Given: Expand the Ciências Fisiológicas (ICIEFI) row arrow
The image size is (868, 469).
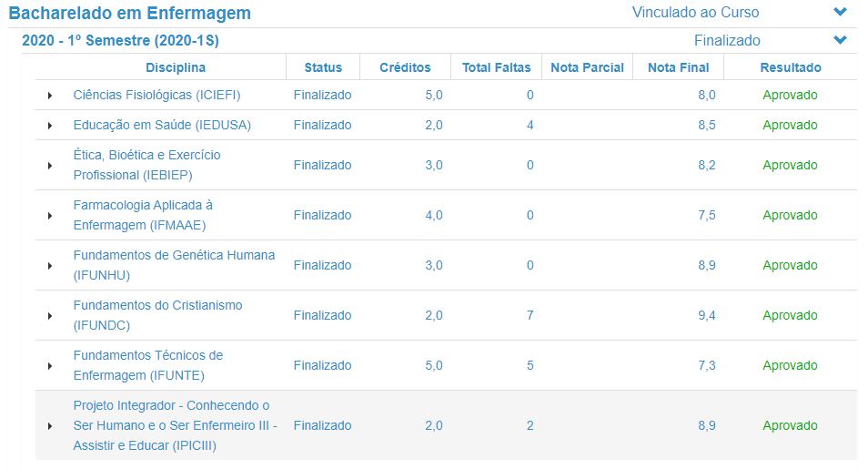Looking at the screenshot, I should pos(50,96).
